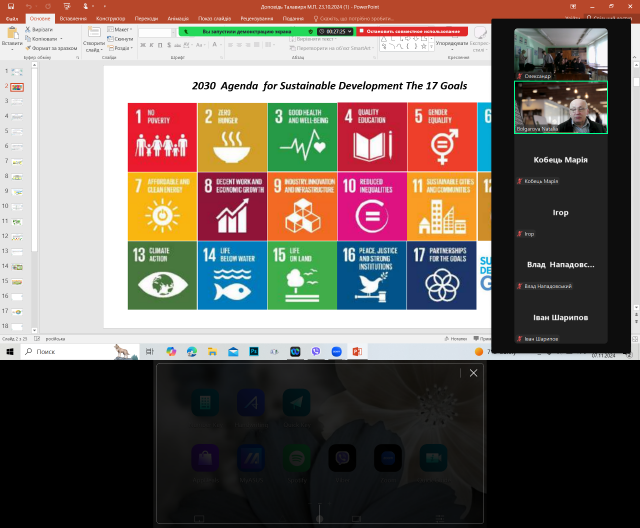
Task: Switch to the Вставлення ribbon tab
Action: pos(73,18)
